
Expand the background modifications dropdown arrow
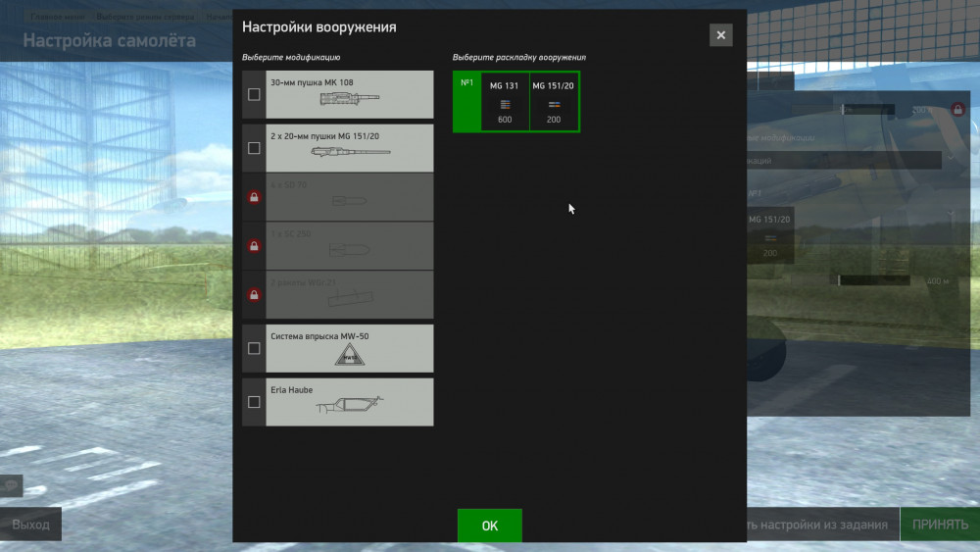click(951, 160)
